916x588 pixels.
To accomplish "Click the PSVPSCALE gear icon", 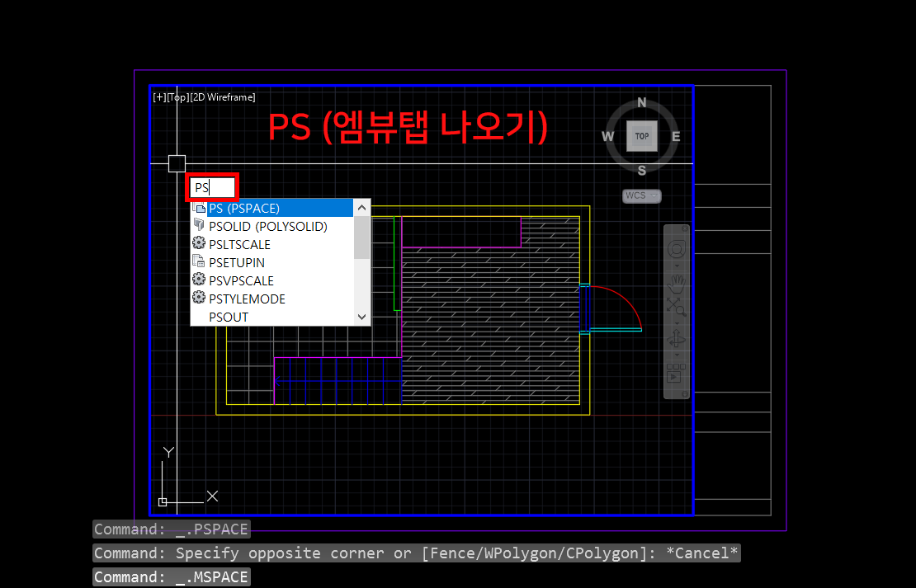I will coord(199,279).
